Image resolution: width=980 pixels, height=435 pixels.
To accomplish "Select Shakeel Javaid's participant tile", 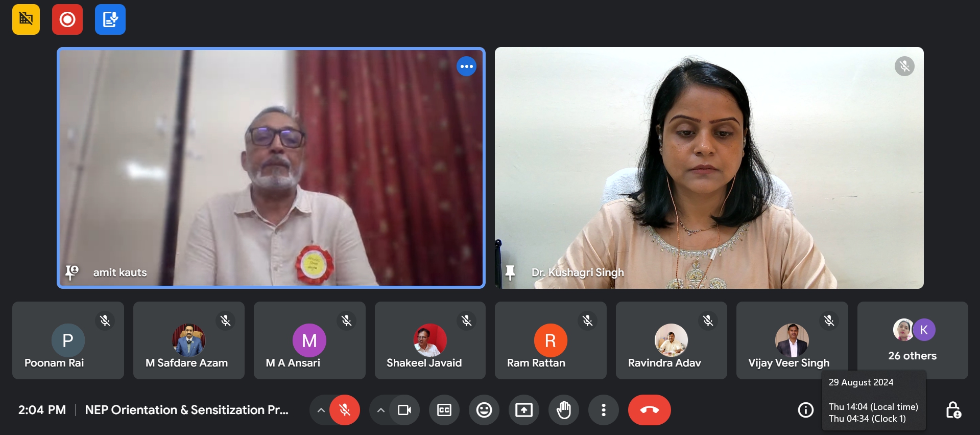I will (430, 340).
